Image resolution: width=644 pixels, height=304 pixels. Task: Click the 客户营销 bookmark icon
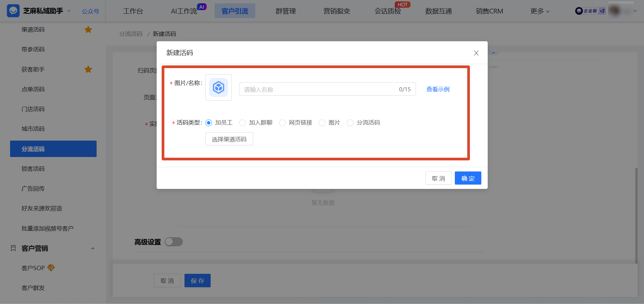[x=13, y=248]
